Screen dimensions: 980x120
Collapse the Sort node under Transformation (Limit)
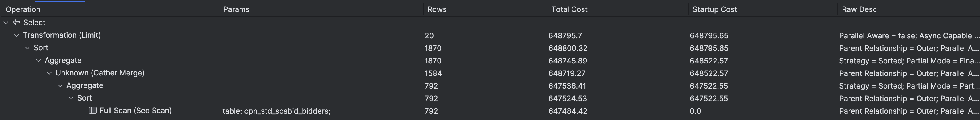click(27, 48)
